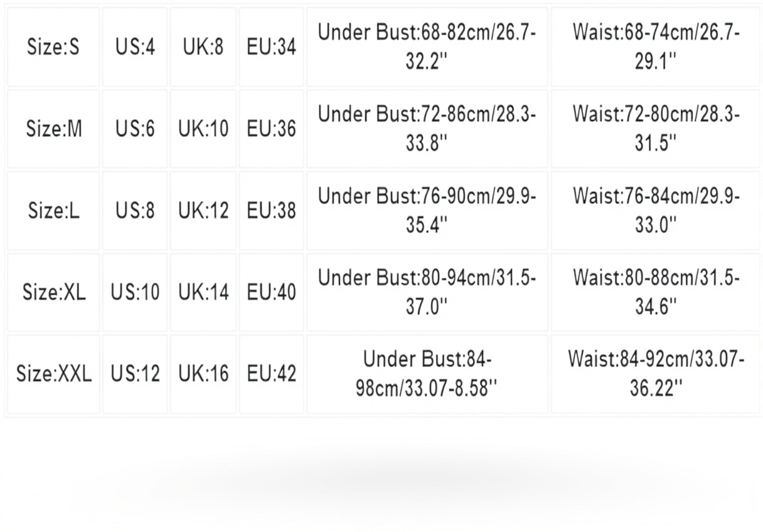The width and height of the screenshot is (763, 532).
Task: Select the Waist 84-92cm cell
Action: click(656, 374)
